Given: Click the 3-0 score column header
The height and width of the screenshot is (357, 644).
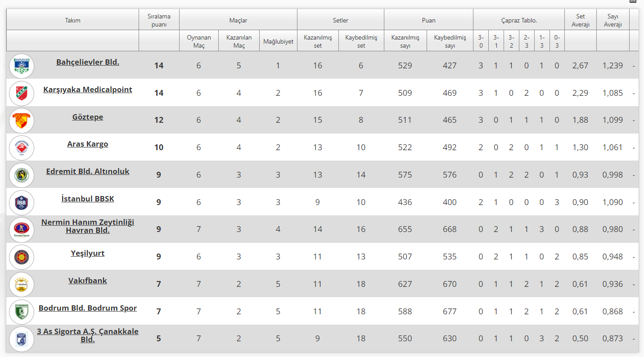Looking at the screenshot, I should [481, 41].
